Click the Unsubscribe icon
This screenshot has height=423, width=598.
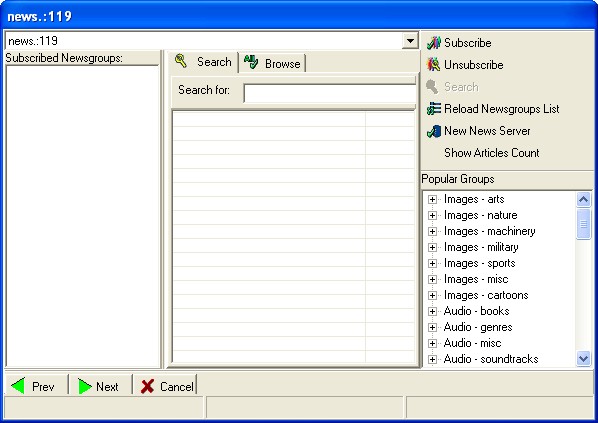(x=434, y=64)
